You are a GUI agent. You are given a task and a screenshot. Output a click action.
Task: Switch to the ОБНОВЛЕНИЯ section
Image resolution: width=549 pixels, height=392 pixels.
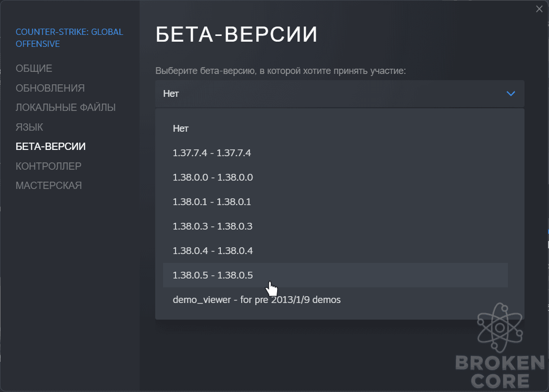point(50,88)
